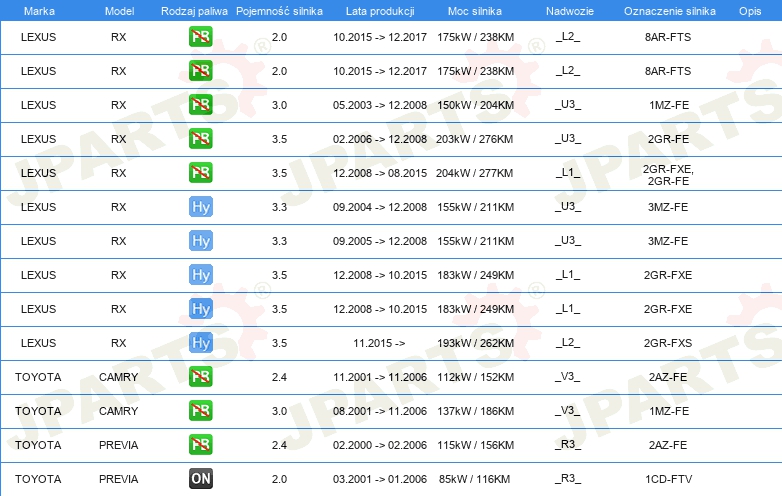Viewport: 782px width, 496px height.
Task: Click the ON diesel icon in the Previa 1CD-FTV row
Action: [200, 479]
